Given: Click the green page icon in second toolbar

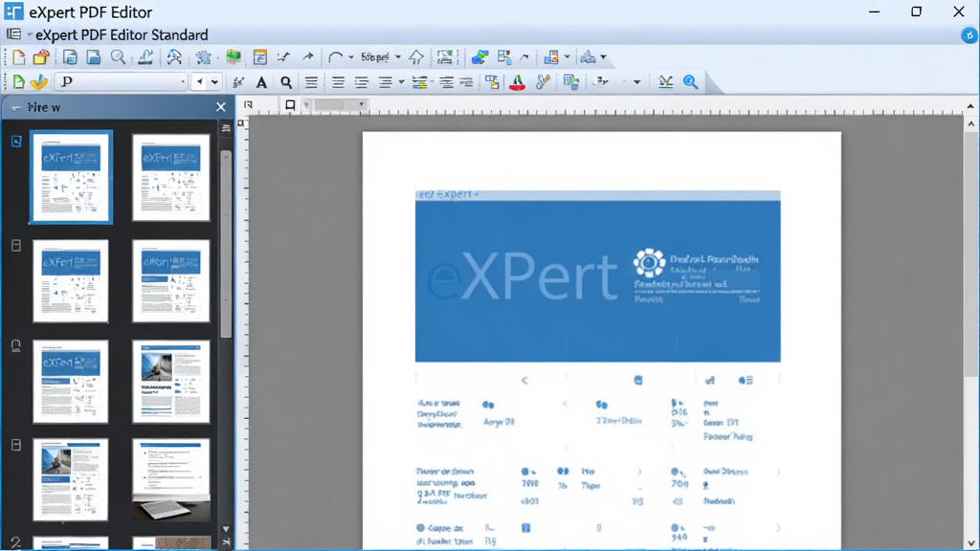Looking at the screenshot, I should 18,82.
